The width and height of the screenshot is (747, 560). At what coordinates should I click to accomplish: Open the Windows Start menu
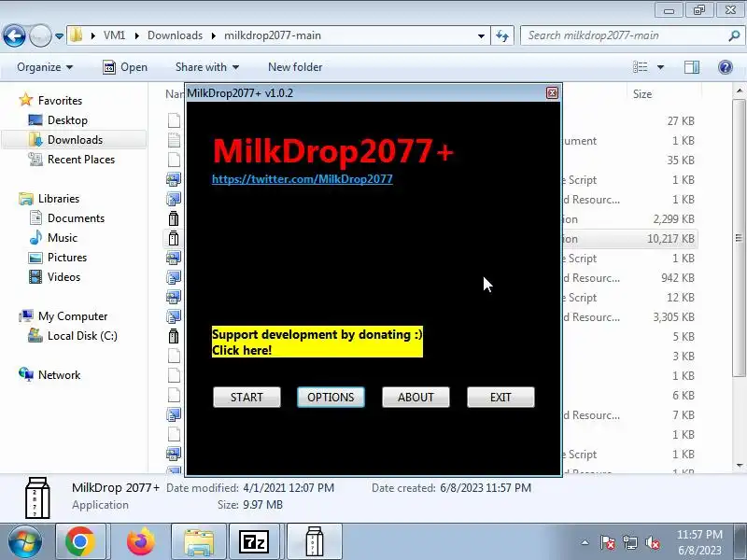click(25, 542)
